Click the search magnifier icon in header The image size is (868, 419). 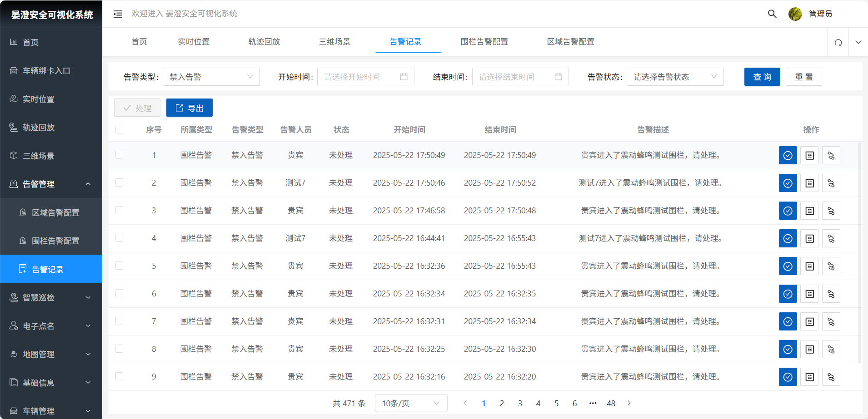tap(772, 14)
